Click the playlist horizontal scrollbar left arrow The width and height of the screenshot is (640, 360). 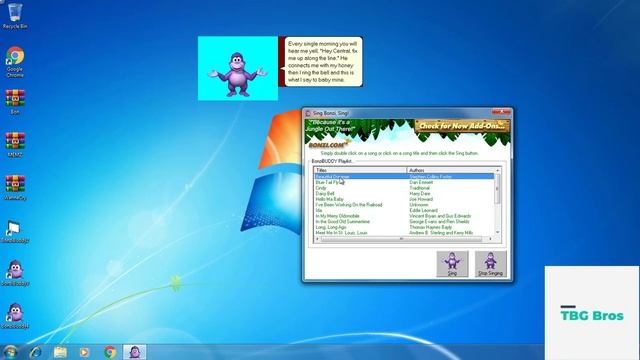tap(317, 239)
